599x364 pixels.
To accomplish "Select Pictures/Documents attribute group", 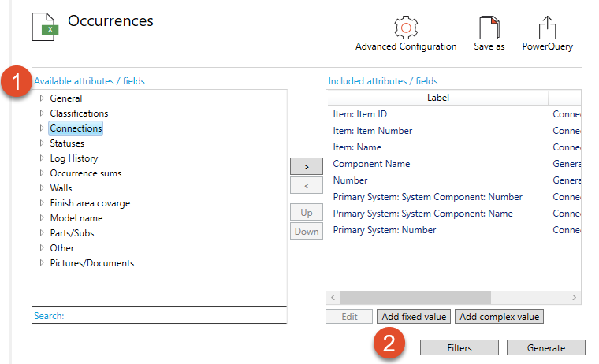I will point(91,263).
